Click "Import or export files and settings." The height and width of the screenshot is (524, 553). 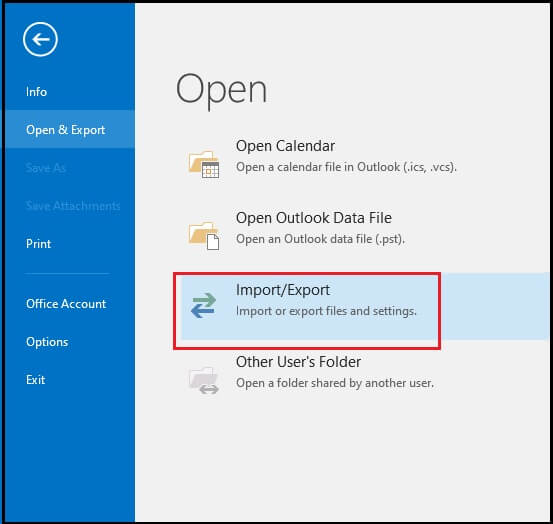(326, 311)
